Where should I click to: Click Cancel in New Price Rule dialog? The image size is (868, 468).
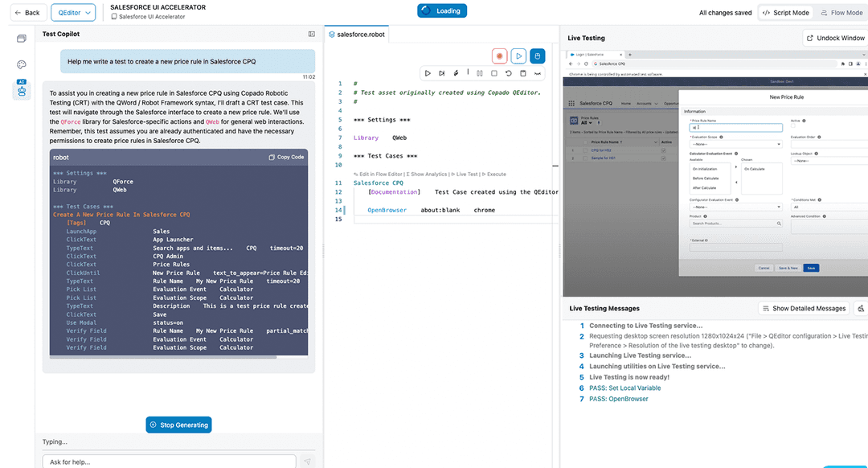pyautogui.click(x=764, y=268)
